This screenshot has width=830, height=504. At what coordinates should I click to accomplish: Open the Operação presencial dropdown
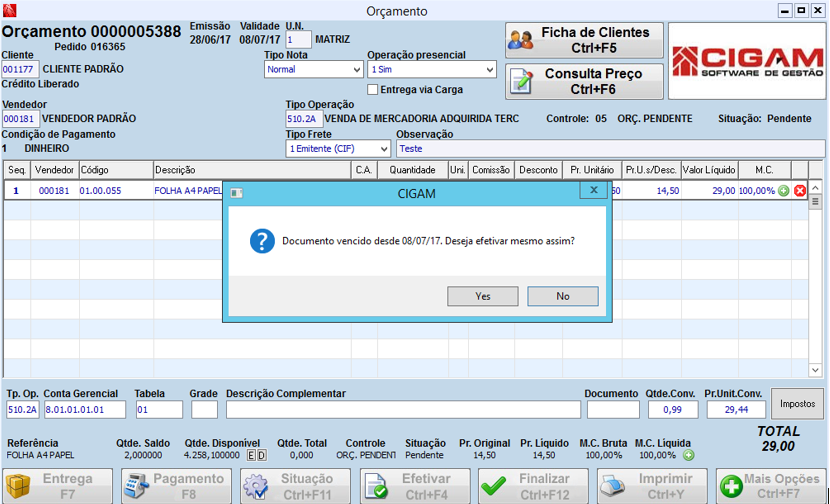point(432,69)
